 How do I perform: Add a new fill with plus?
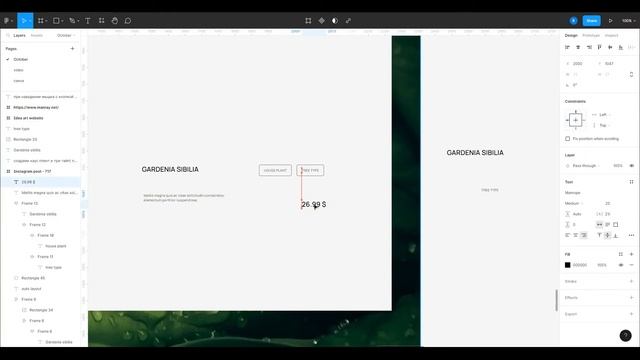[x=631, y=254]
